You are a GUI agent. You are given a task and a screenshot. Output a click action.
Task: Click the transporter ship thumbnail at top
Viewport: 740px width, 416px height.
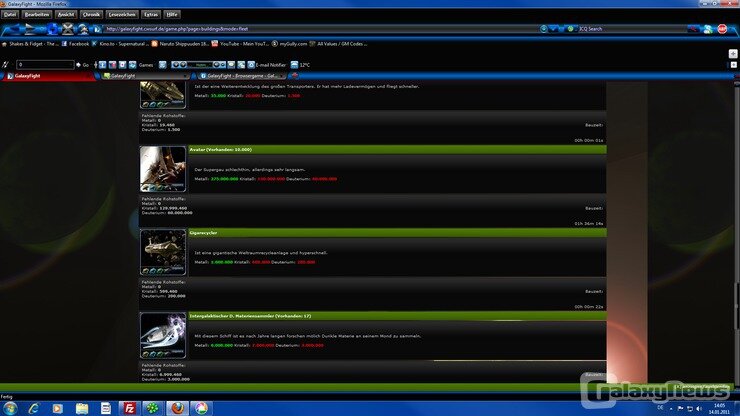coord(163,94)
